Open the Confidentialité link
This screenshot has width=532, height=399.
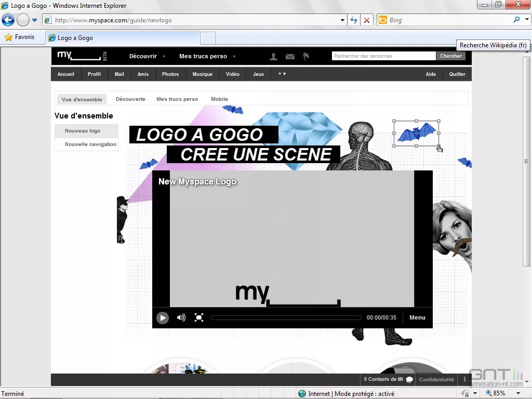click(436, 380)
